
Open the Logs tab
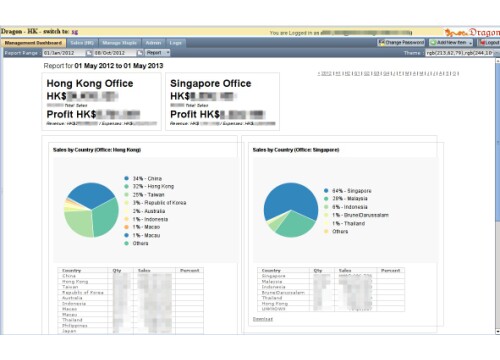(x=175, y=43)
